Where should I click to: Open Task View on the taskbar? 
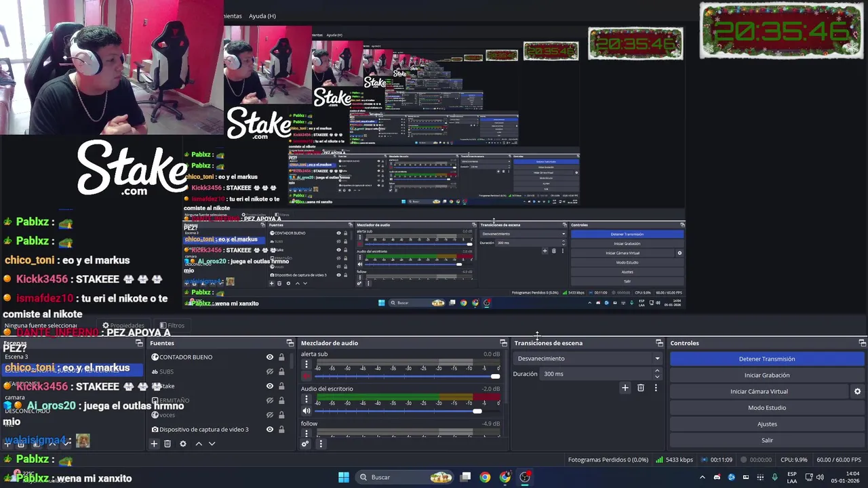pyautogui.click(x=465, y=477)
